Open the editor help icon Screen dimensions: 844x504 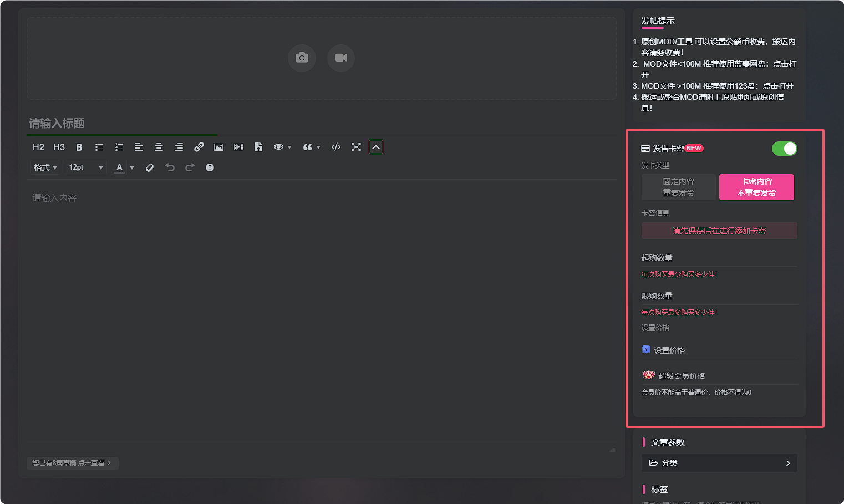210,167
